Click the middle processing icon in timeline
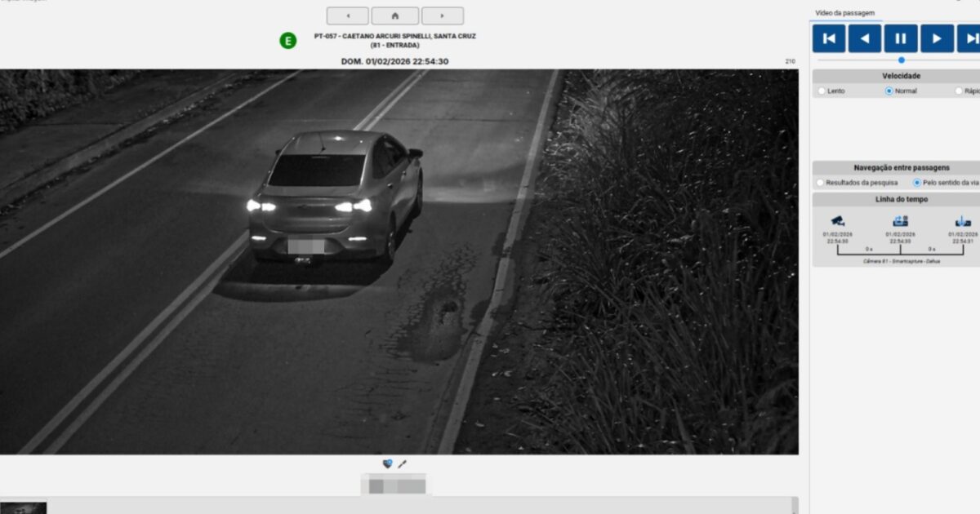Viewport: 980px width, 514px height. [900, 221]
